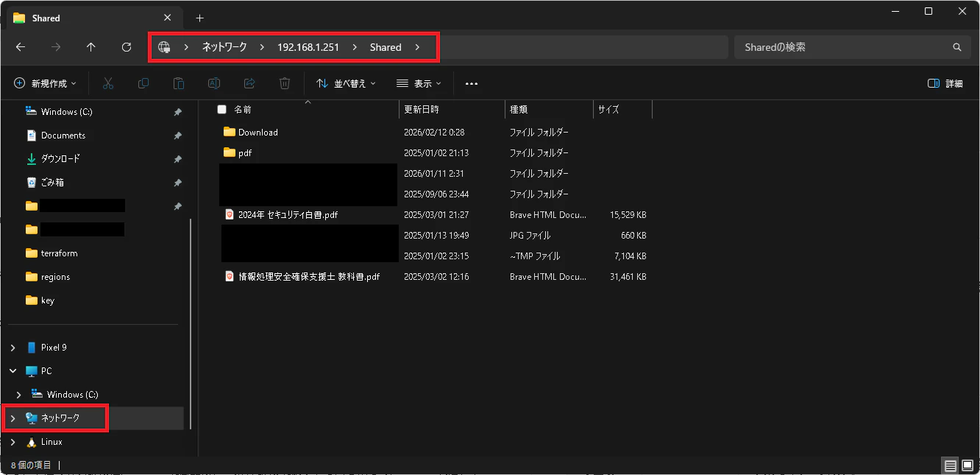Click 192.168.1.251 in the address bar
Viewport: 980px width, 475px height.
pyautogui.click(x=308, y=47)
